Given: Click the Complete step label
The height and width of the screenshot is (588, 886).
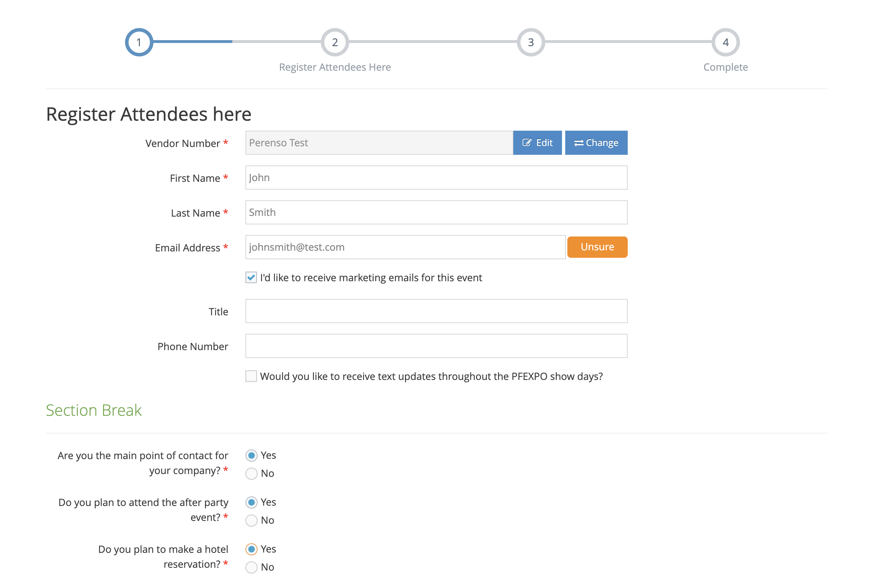Looking at the screenshot, I should (x=725, y=67).
